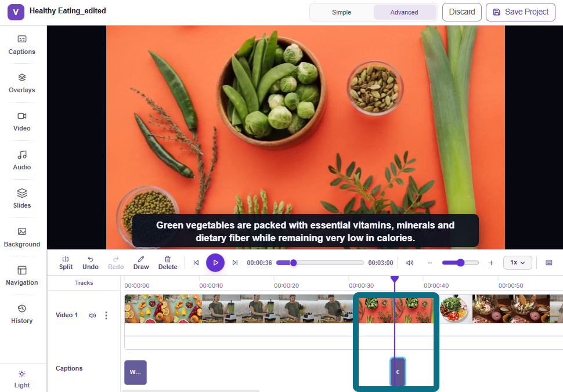Delete the selected timeline item
Image resolution: width=563 pixels, height=392 pixels.
(x=168, y=263)
